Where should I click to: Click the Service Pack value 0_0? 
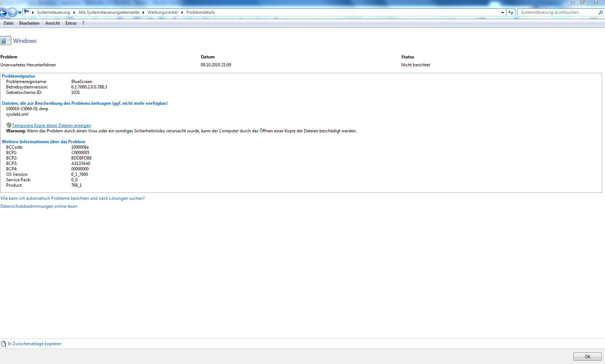(74, 180)
